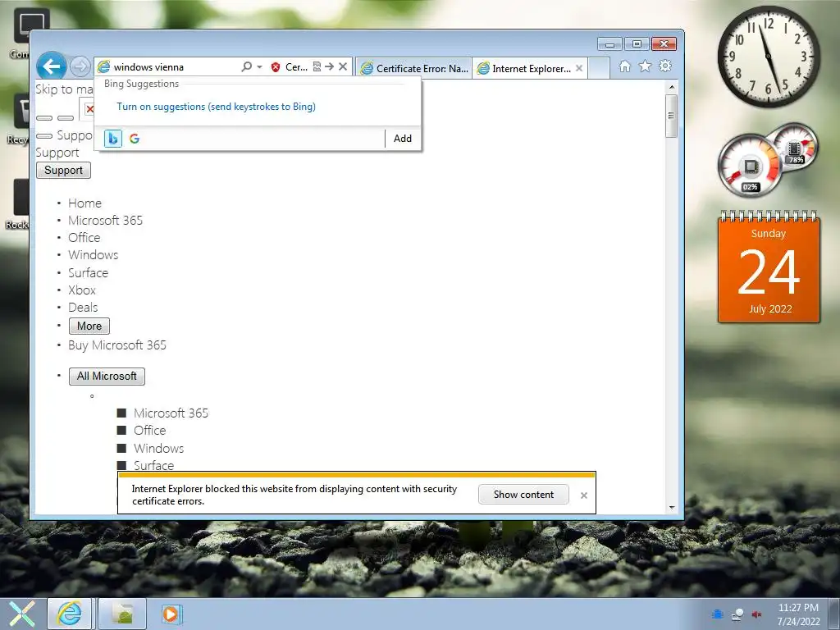Expand the All Microsoft button
This screenshot has width=840, height=630.
pyautogui.click(x=107, y=376)
